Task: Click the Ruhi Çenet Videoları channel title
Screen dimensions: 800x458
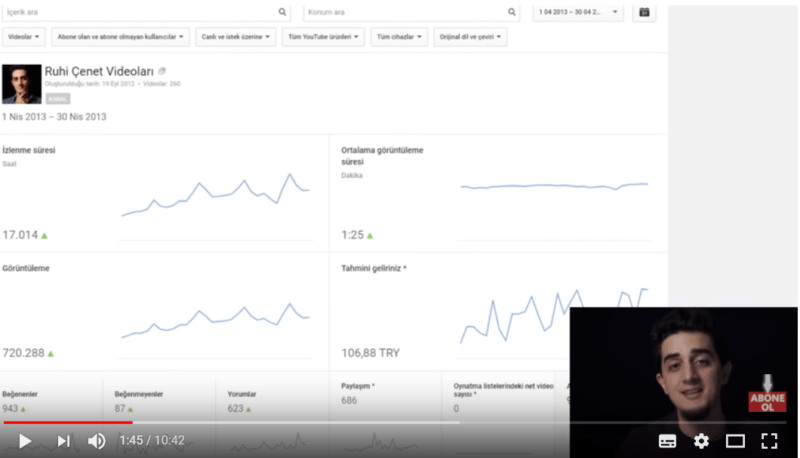Action: click(99, 72)
